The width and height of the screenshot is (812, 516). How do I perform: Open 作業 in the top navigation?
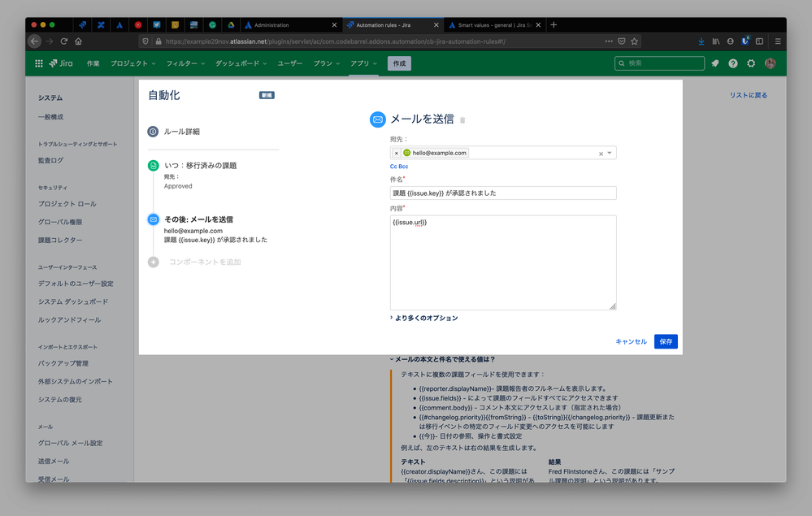[93, 63]
